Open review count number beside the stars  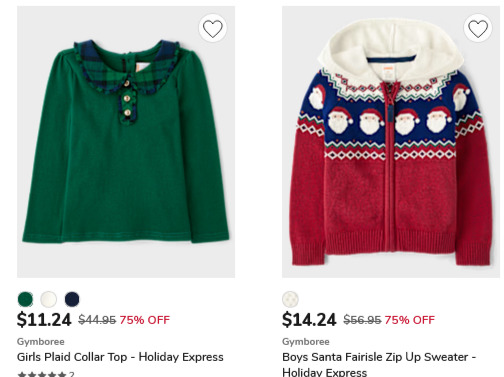pos(72,374)
